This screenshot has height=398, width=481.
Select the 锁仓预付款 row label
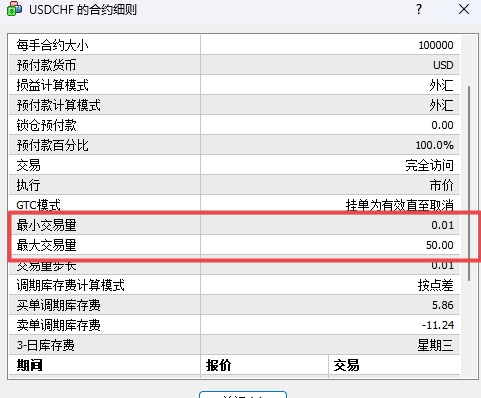tap(46, 125)
